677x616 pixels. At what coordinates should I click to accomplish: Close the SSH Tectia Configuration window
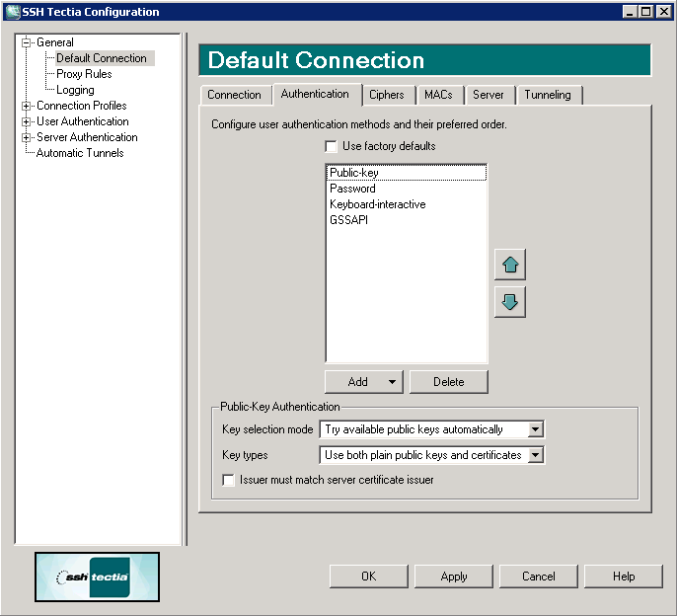[x=663, y=12]
